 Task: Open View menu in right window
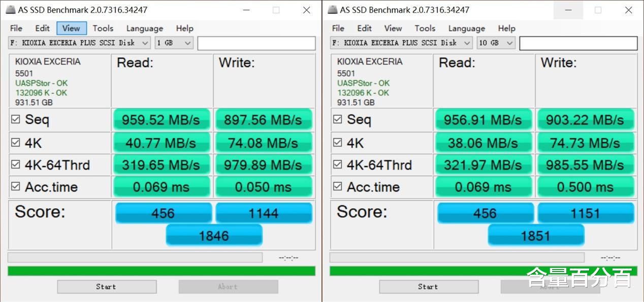[x=394, y=28]
